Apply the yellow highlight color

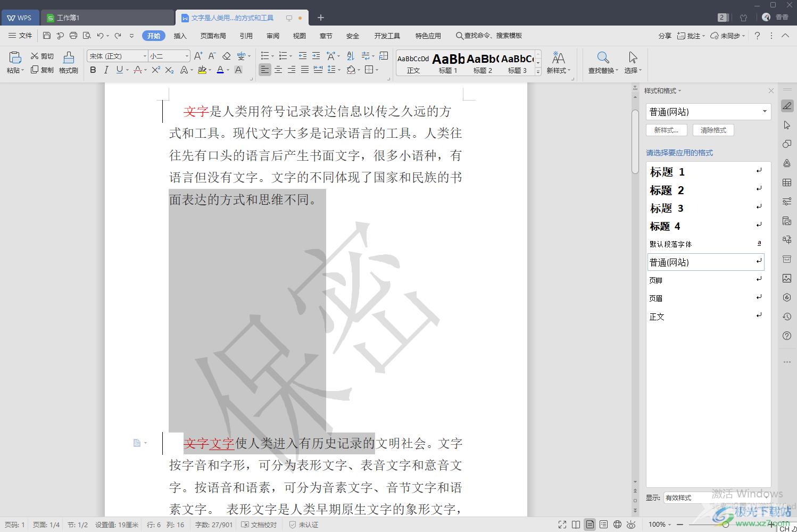point(202,70)
